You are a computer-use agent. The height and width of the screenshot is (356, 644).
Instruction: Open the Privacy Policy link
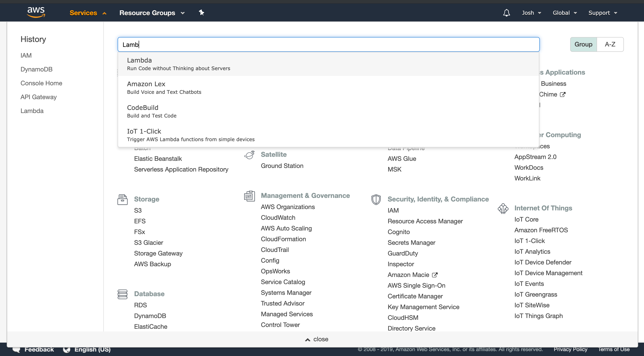click(571, 349)
